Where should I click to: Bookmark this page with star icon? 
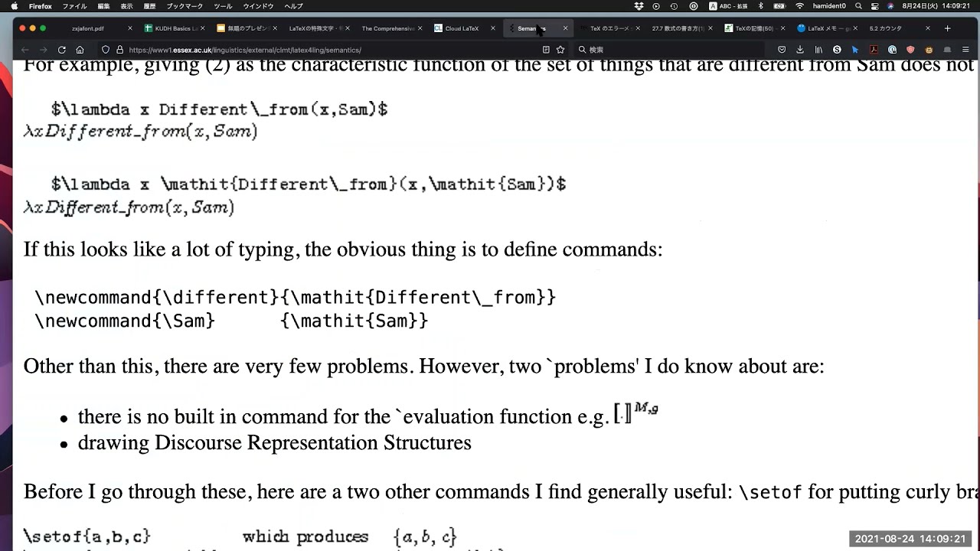point(560,50)
